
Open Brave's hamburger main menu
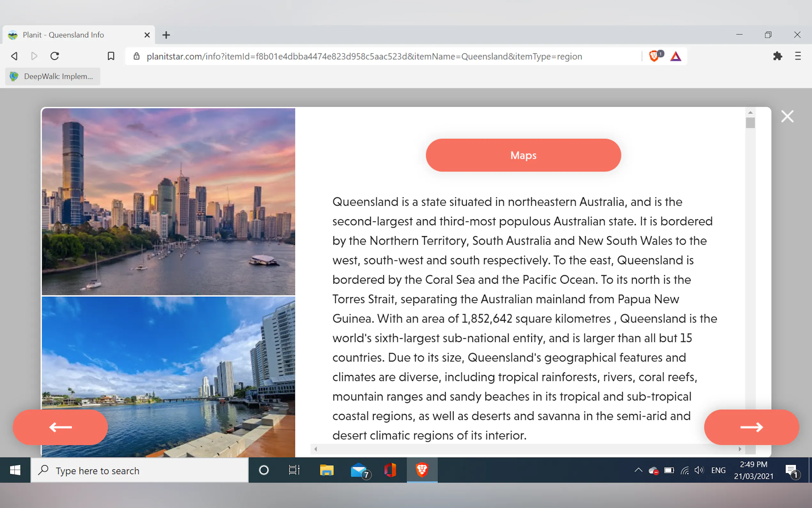click(798, 56)
